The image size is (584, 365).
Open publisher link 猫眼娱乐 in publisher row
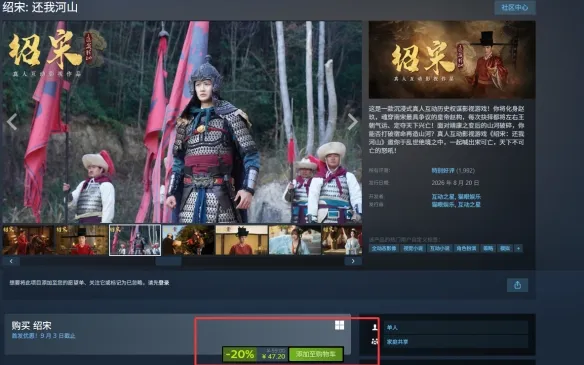443,204
